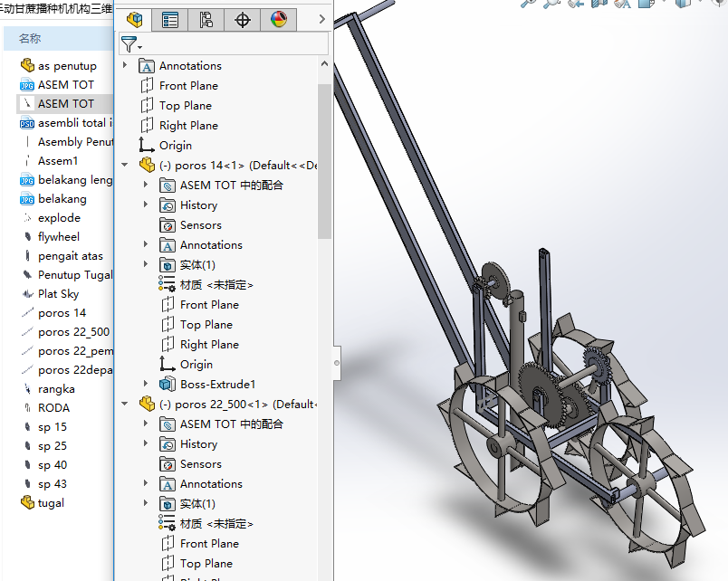
Task: Open the ConfigurationManager tab icon
Action: pos(206,19)
